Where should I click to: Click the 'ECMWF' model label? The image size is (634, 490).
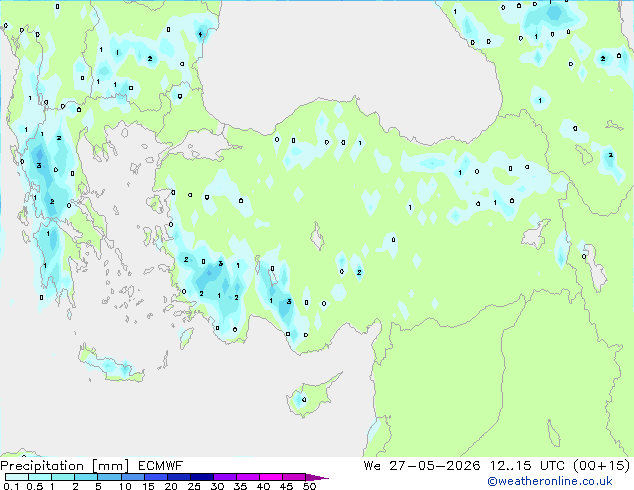coord(161,466)
